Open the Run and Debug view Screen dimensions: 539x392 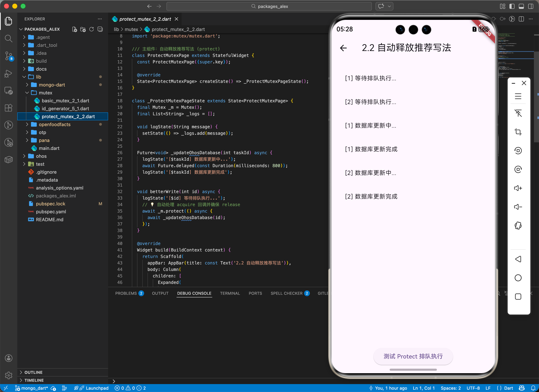click(x=8, y=73)
